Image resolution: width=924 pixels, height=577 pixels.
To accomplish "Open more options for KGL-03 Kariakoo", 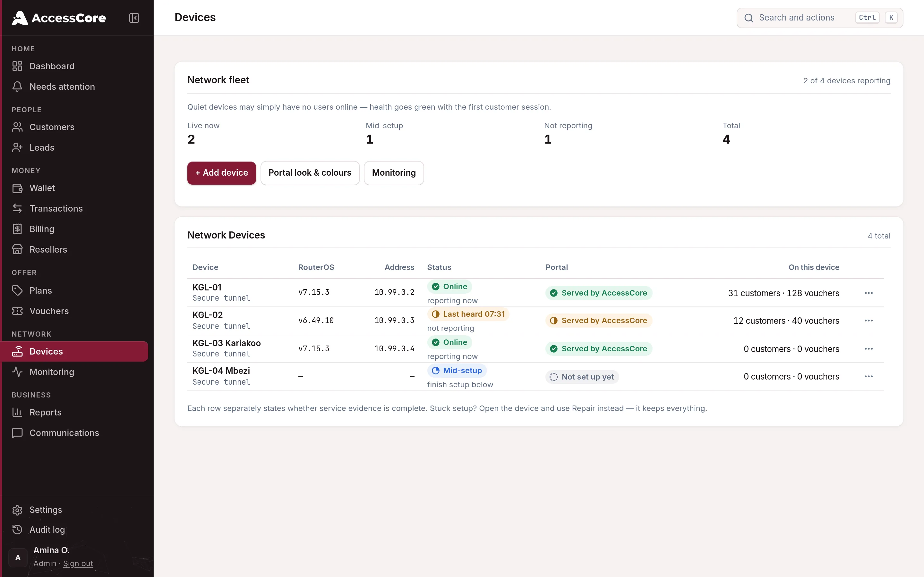I will click(x=868, y=349).
